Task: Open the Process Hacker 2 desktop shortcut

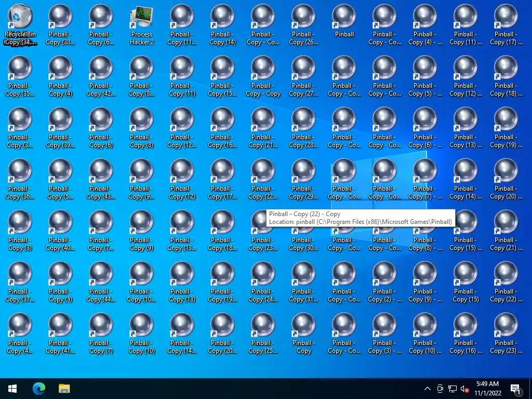Action: tap(142, 25)
